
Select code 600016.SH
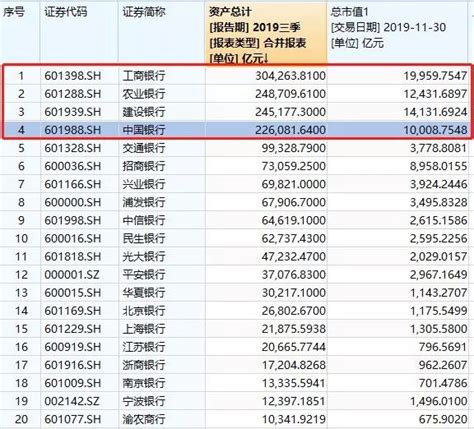point(73,238)
